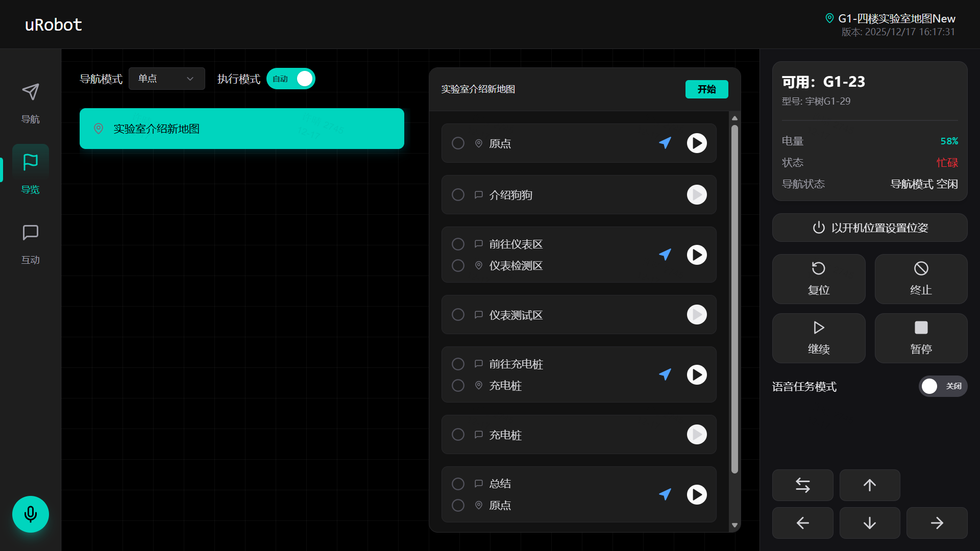Enable the 语音任务模式 switch
The image size is (980, 551).
(x=942, y=386)
